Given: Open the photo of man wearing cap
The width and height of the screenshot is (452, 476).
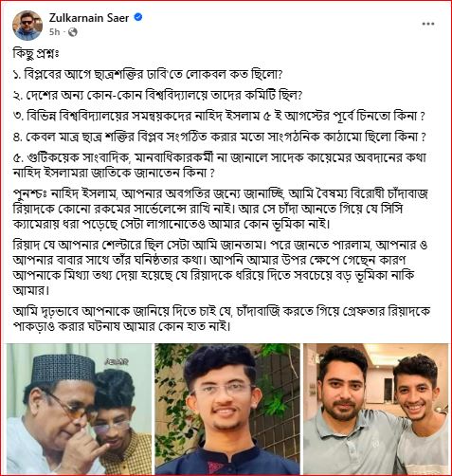Looking at the screenshot, I should 79,409.
